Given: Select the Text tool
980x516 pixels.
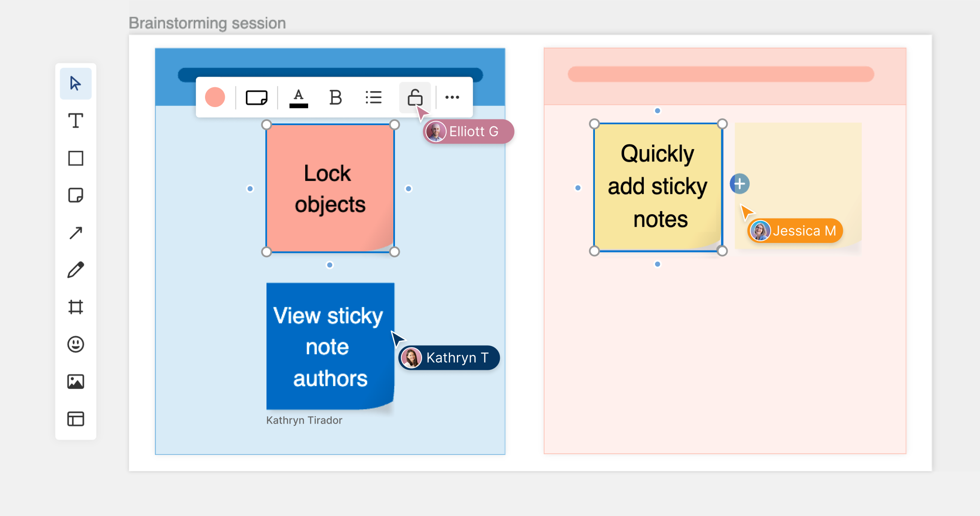Looking at the screenshot, I should point(76,121).
